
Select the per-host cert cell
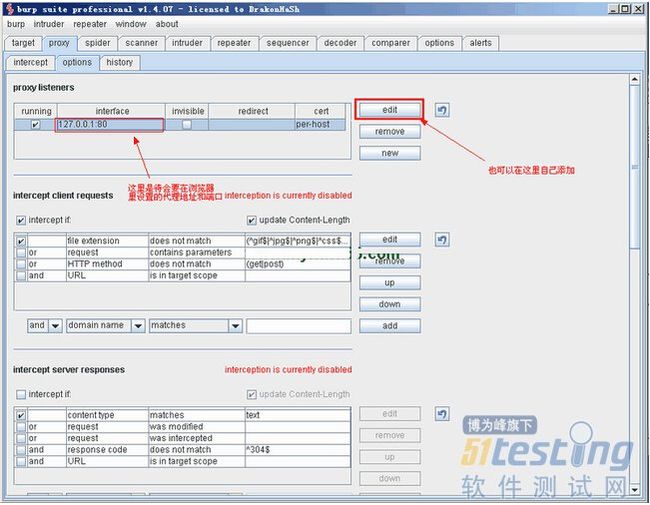tap(320, 124)
